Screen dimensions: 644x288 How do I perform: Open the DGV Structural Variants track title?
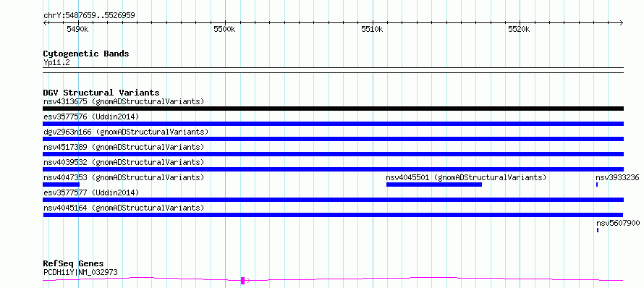pos(101,93)
